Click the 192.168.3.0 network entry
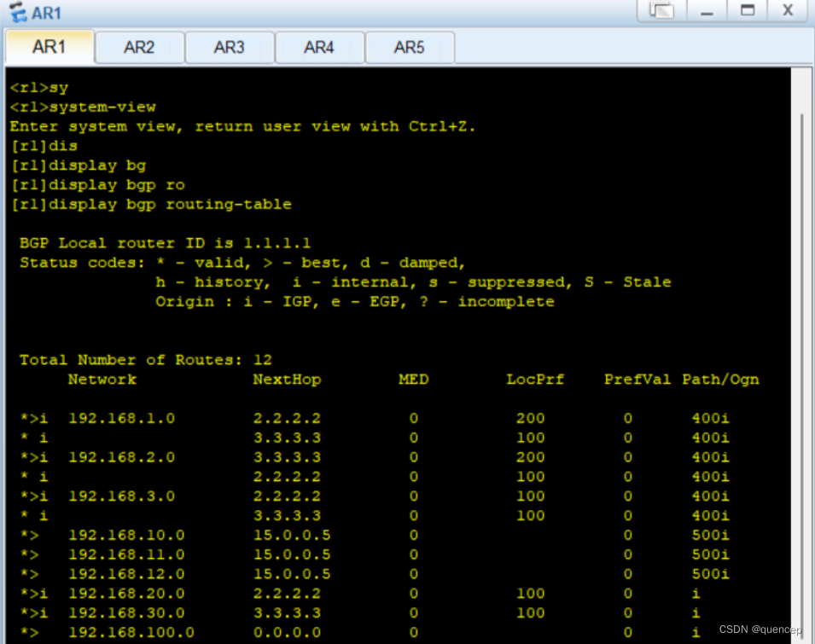This screenshot has width=815, height=644. coord(122,496)
